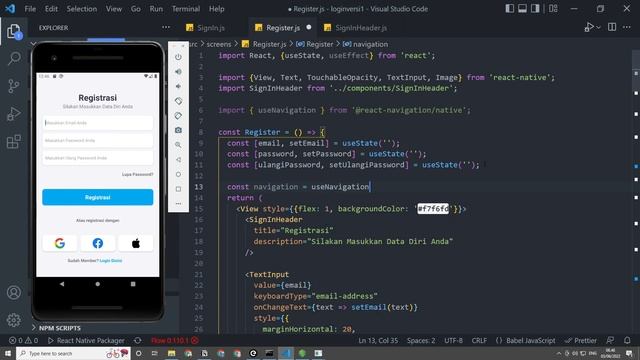Open emulator extended controls ellipsis
This screenshot has height=360, width=640.
[x=178, y=203]
